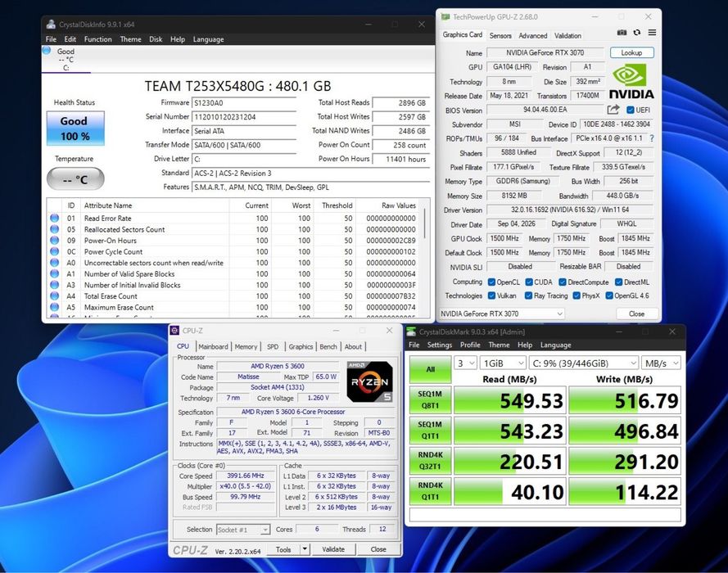The height and width of the screenshot is (573, 728).
Task: Open CrystalDiskMark Profile menu
Action: tap(470, 345)
